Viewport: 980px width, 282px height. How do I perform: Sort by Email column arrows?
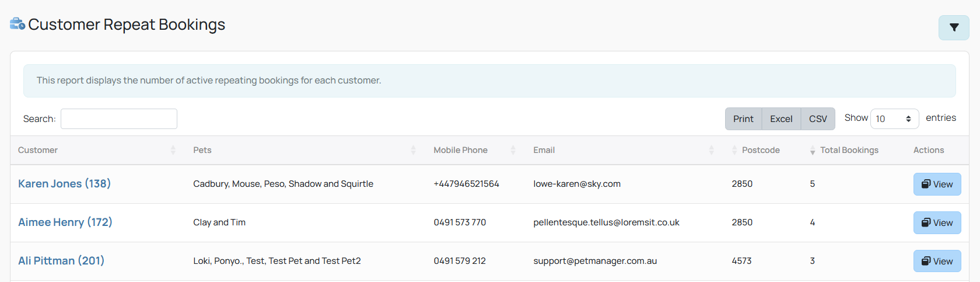711,150
